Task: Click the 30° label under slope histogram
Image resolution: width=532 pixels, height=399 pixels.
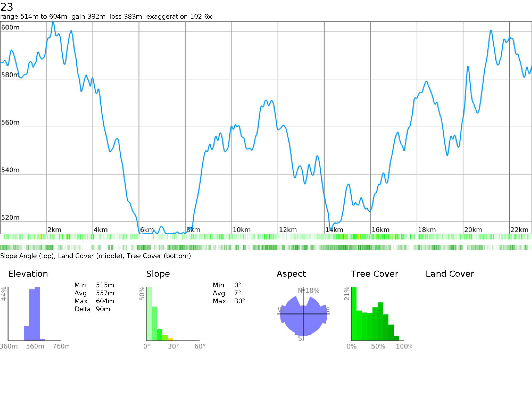Action: (x=173, y=346)
